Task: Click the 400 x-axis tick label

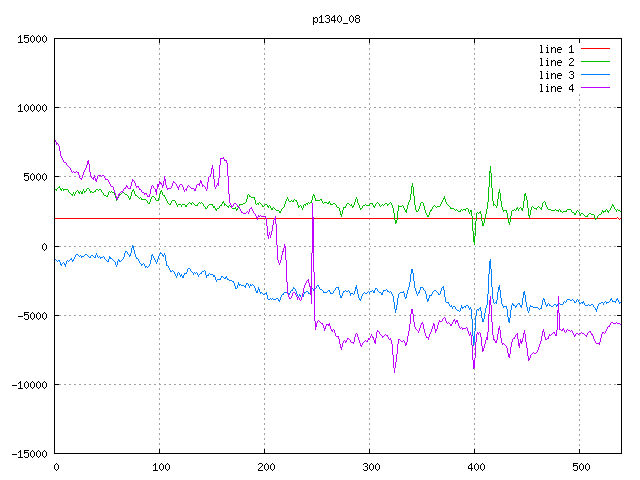Action: pos(474,467)
